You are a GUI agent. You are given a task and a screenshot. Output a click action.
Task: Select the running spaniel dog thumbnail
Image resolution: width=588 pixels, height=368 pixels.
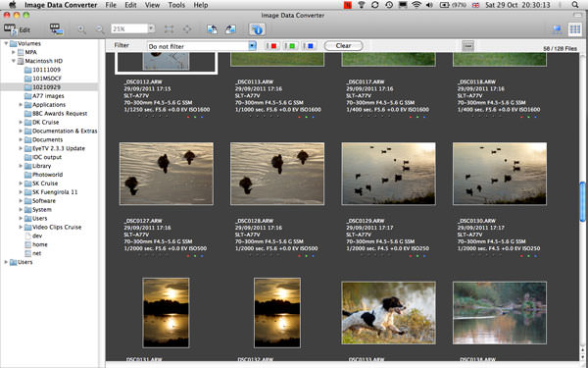(388, 313)
